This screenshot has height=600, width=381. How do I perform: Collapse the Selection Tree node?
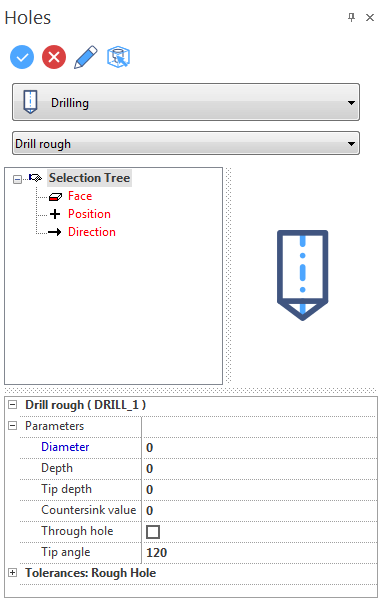(x=17, y=179)
